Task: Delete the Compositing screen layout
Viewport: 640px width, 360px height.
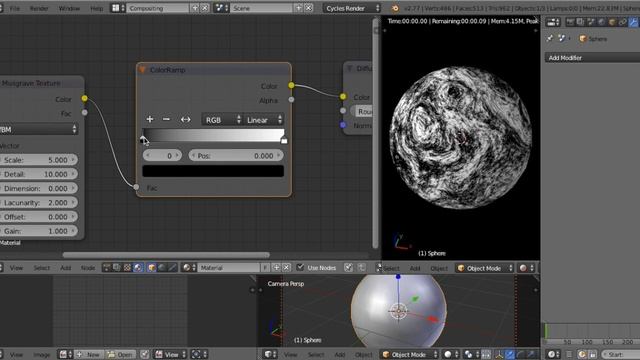Action: [204, 8]
